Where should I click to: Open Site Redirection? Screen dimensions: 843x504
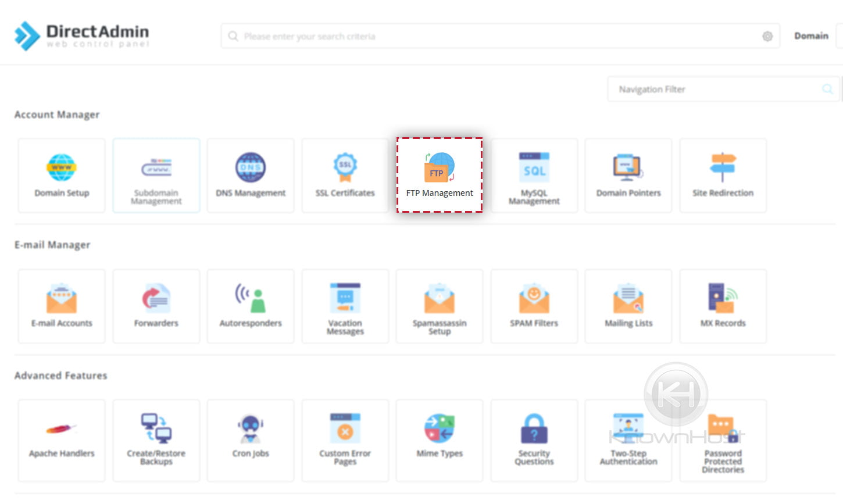tap(723, 174)
